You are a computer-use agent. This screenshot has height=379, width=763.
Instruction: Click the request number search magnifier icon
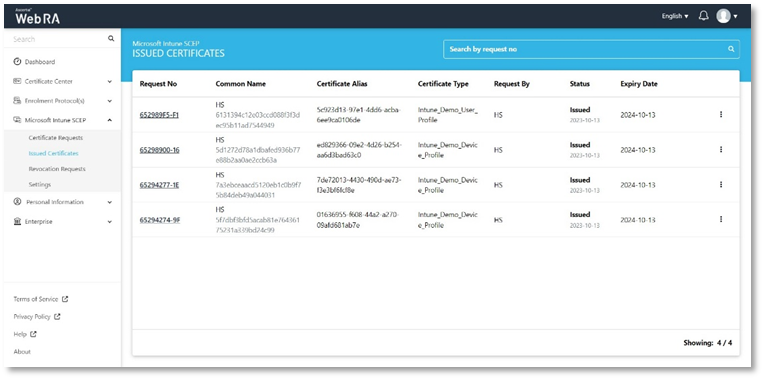(730, 49)
